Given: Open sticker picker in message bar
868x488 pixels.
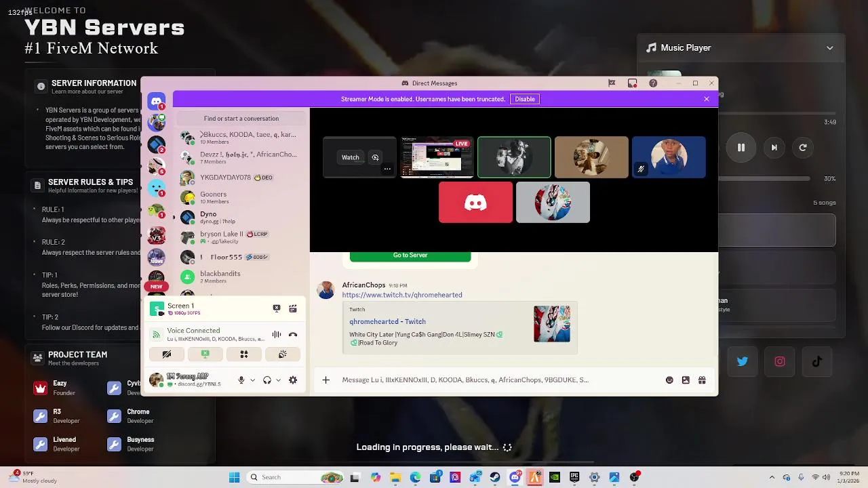Looking at the screenshot, I should point(686,380).
